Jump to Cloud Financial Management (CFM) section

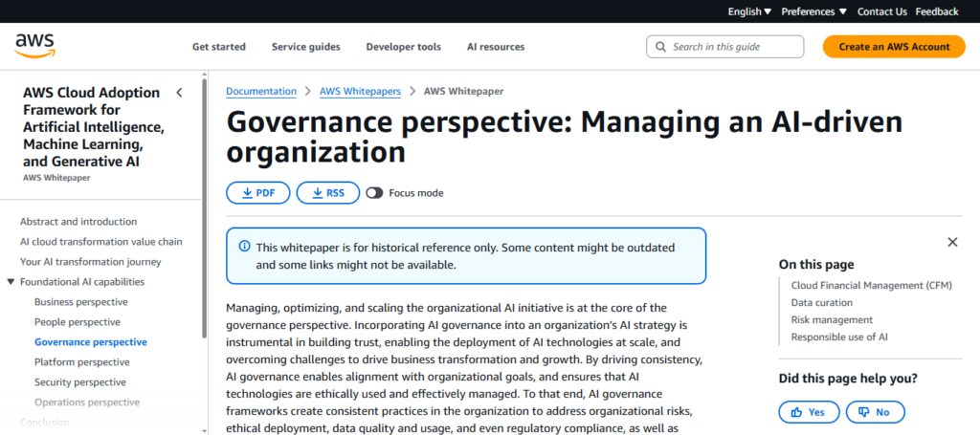pyautogui.click(x=871, y=285)
